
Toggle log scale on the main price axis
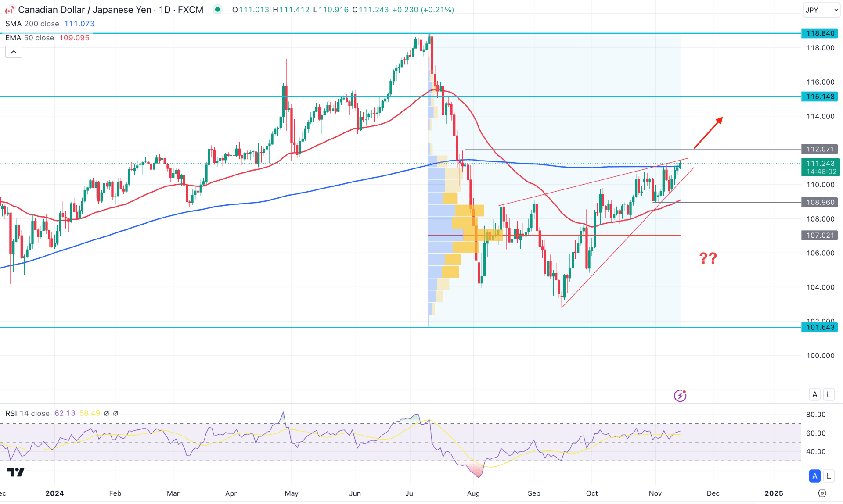pyautogui.click(x=829, y=394)
